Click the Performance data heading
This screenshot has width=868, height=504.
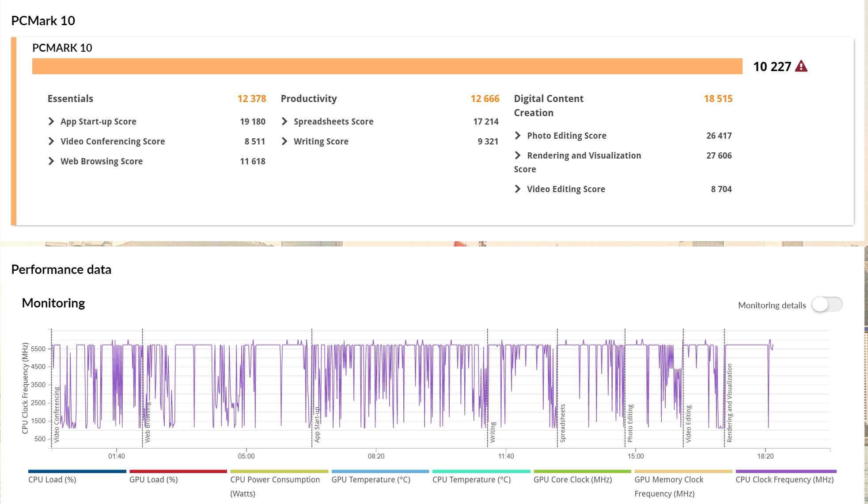click(61, 269)
